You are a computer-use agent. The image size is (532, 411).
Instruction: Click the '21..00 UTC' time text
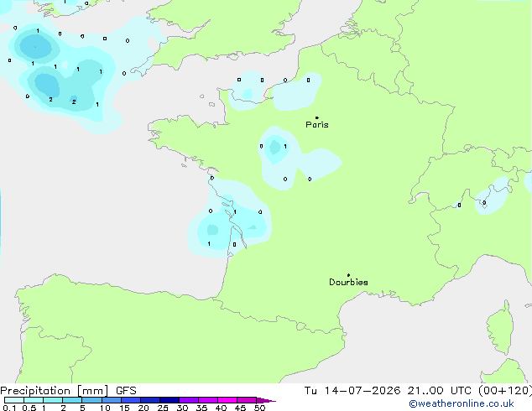[440, 391]
